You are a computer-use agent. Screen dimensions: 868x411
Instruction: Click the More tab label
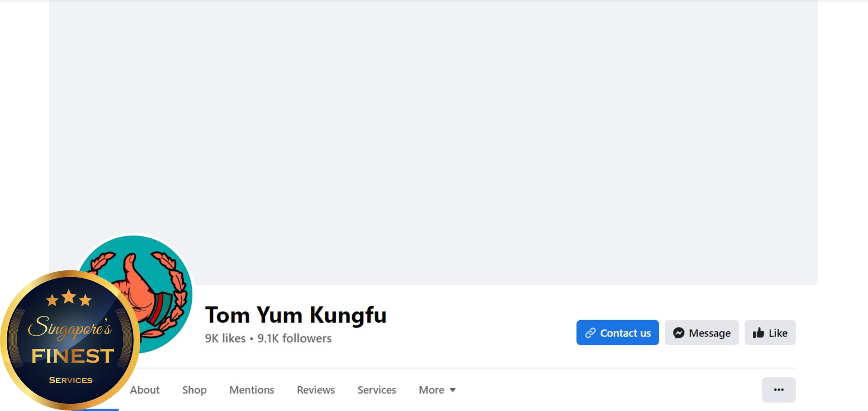coord(431,390)
